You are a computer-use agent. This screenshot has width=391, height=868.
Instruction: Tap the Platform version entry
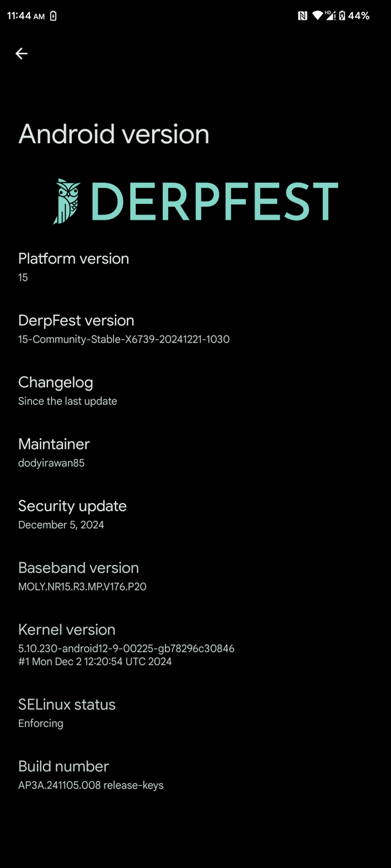[x=195, y=267]
